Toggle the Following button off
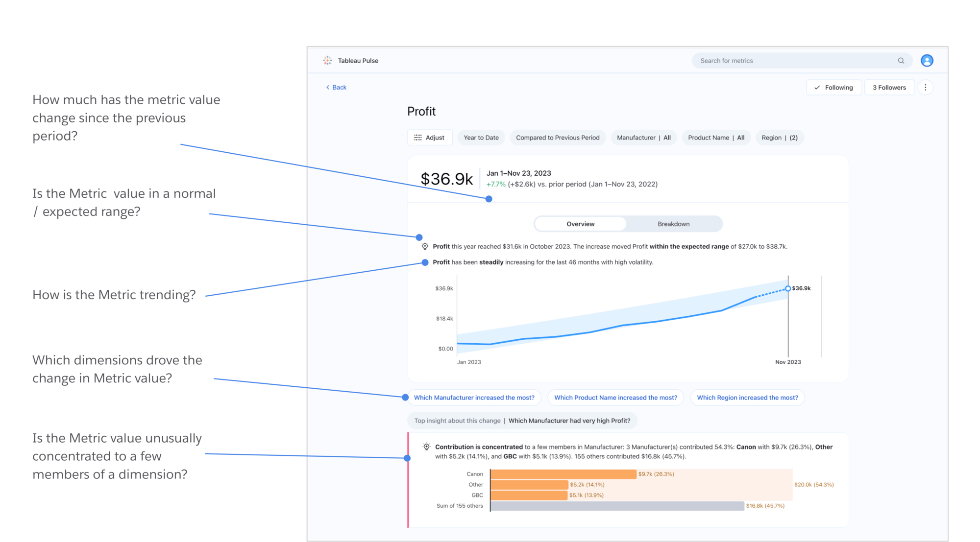This screenshot has height=542, width=980. tap(835, 88)
